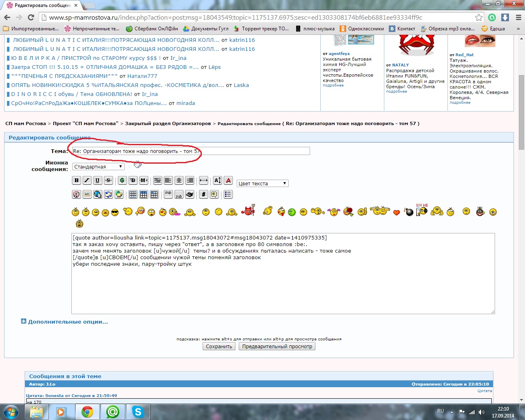Open 'подробнее' link under agentfeya ad

(x=333, y=85)
